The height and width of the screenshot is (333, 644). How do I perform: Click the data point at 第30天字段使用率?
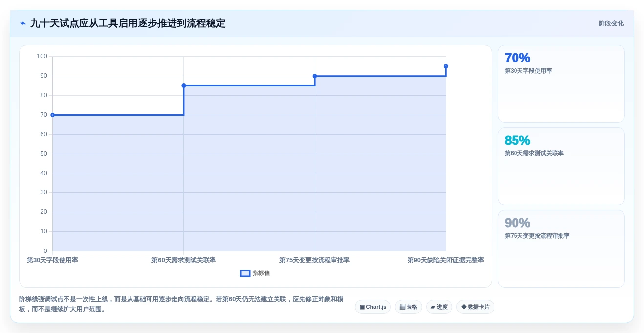click(x=53, y=115)
